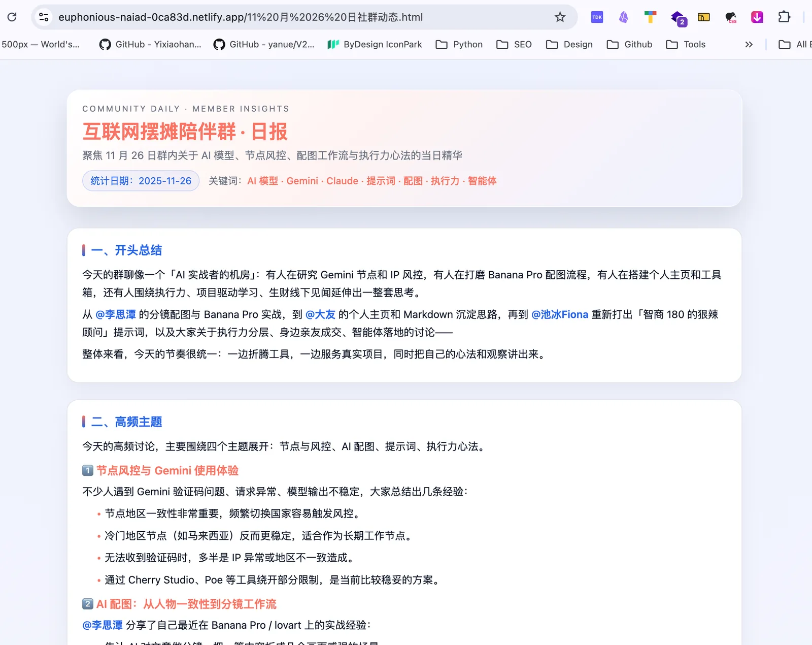The width and height of the screenshot is (812, 645).
Task: Open ByDesign IconPark bookmark
Action: tap(375, 45)
